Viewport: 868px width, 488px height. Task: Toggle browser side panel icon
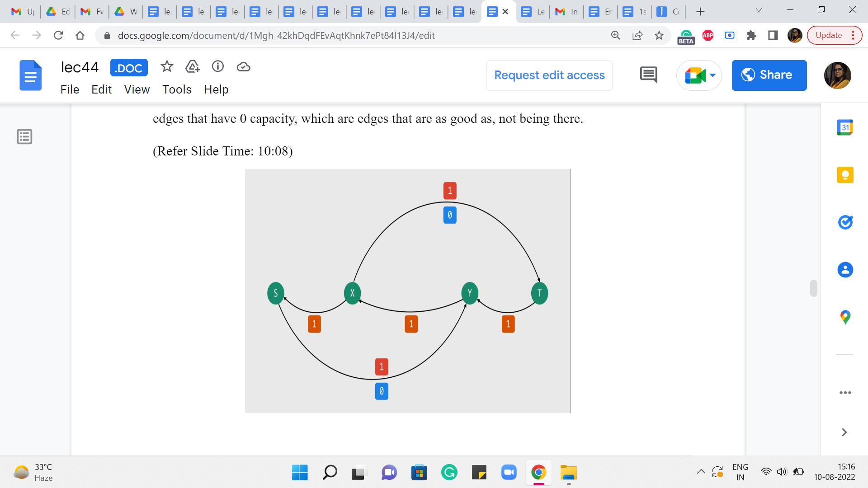[773, 35]
